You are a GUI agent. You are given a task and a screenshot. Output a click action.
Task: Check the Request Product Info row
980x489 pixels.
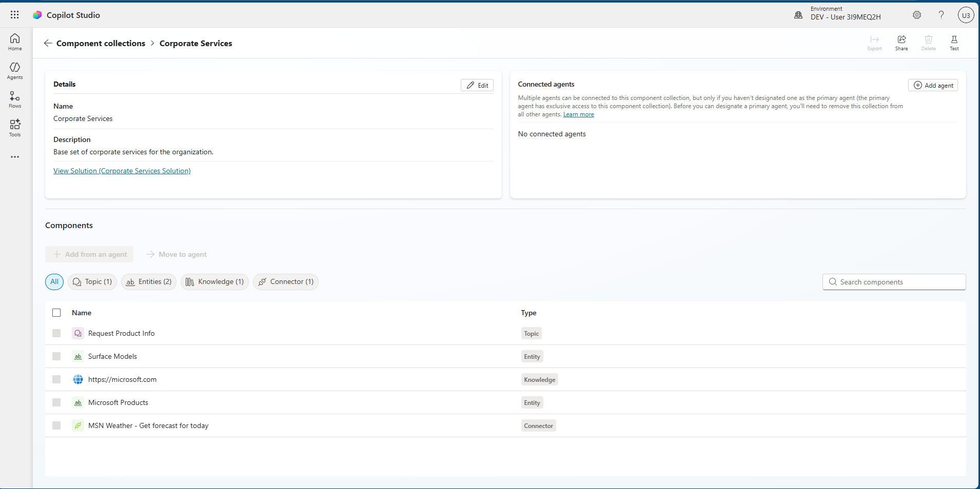click(x=56, y=333)
